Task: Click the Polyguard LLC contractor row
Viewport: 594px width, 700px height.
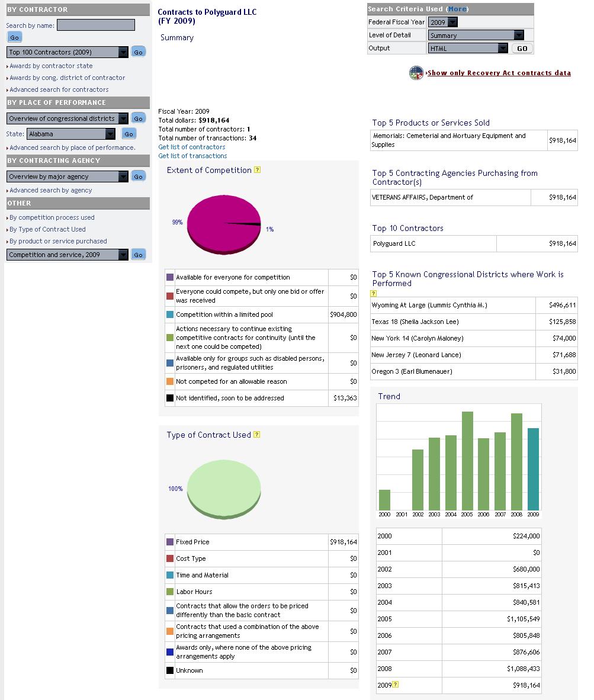Action: [x=474, y=243]
